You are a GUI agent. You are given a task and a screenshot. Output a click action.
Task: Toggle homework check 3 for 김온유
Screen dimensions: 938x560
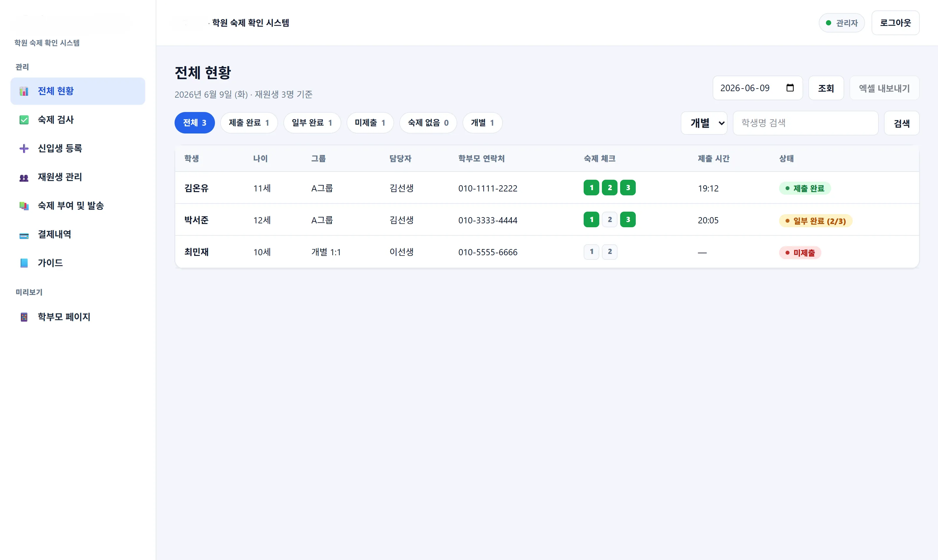click(628, 188)
